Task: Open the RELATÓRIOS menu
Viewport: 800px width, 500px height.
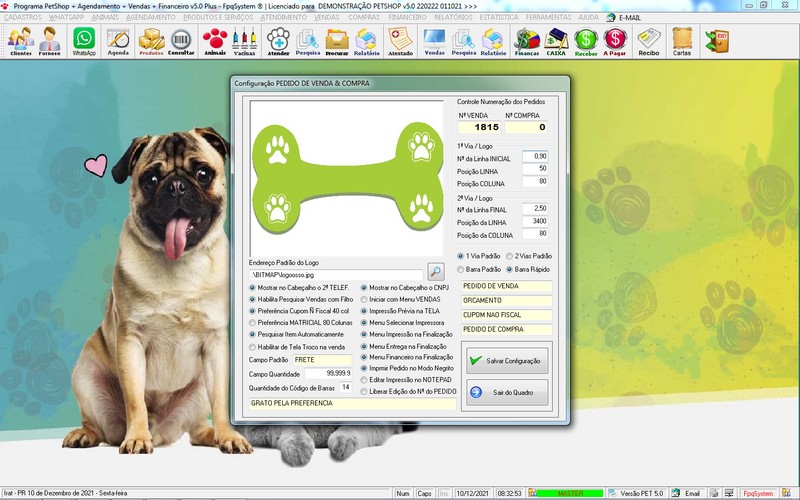Action: click(453, 17)
